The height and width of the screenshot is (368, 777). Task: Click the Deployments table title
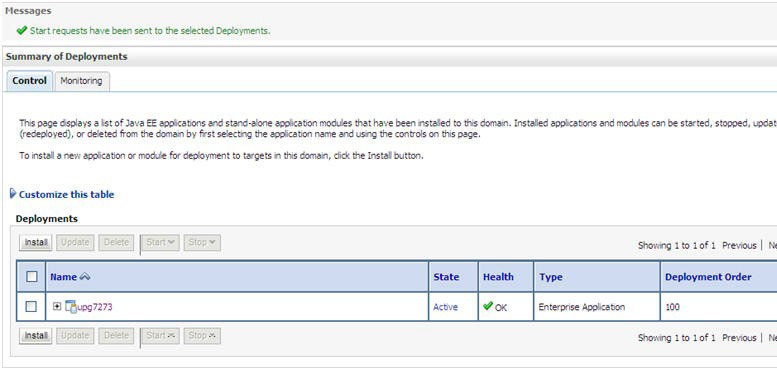(x=47, y=218)
